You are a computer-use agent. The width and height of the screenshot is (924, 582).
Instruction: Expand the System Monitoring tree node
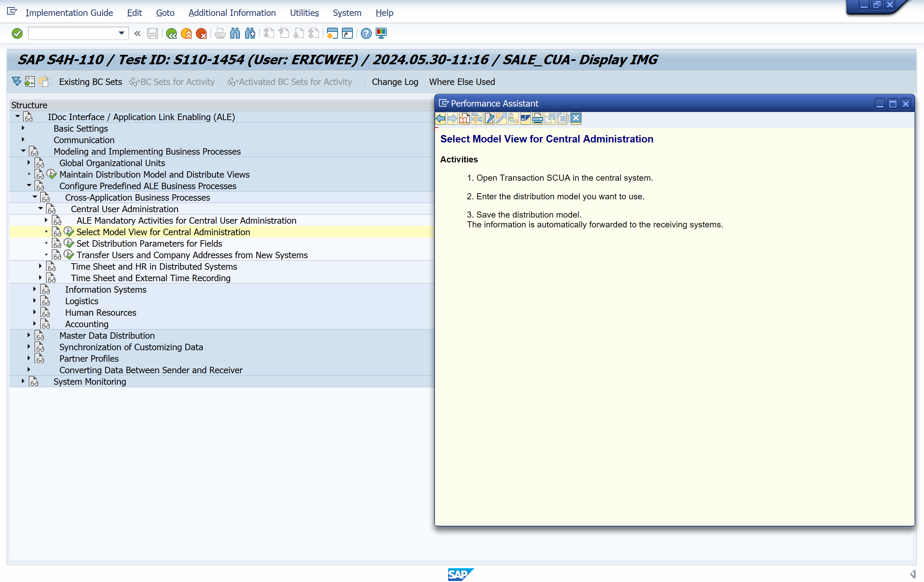click(23, 381)
